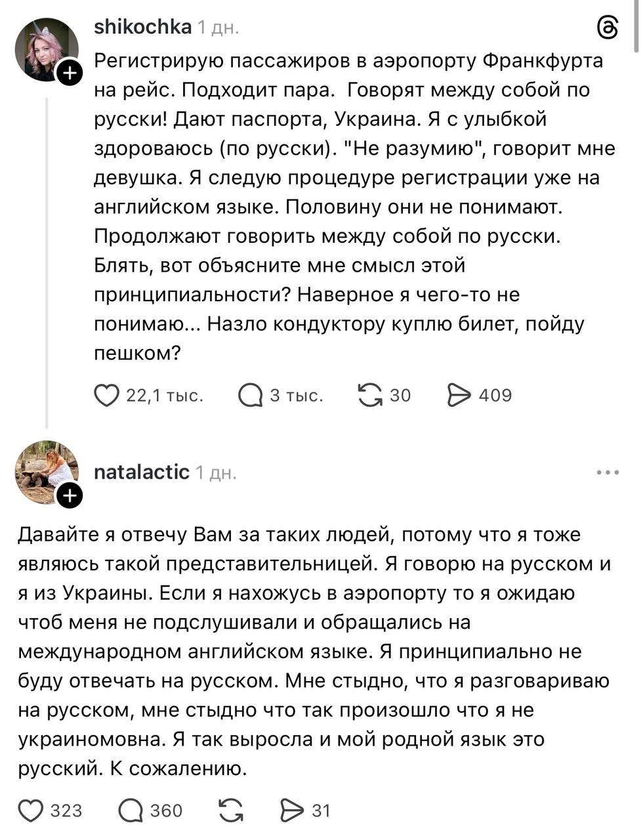Open replies to natalactic's comment
The width and height of the screenshot is (643, 840).
click(x=131, y=811)
